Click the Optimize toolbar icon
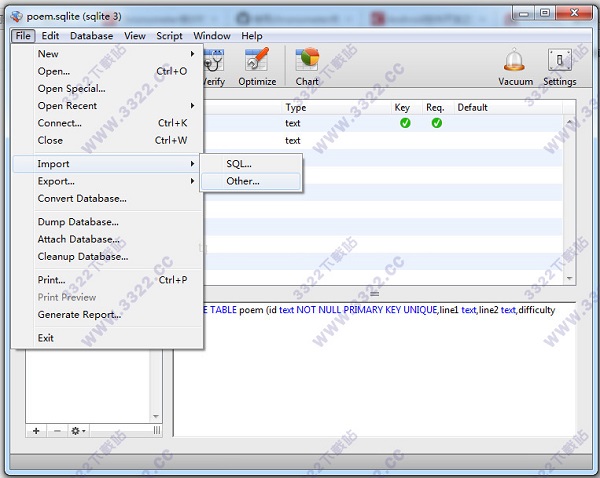600x478 pixels. pyautogui.click(x=257, y=66)
